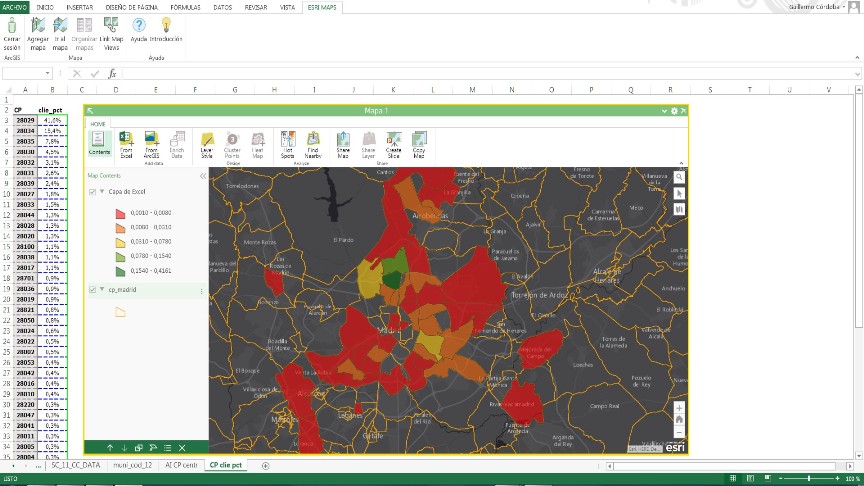The height and width of the screenshot is (486, 864).
Task: Select column header A
Action: (25, 90)
